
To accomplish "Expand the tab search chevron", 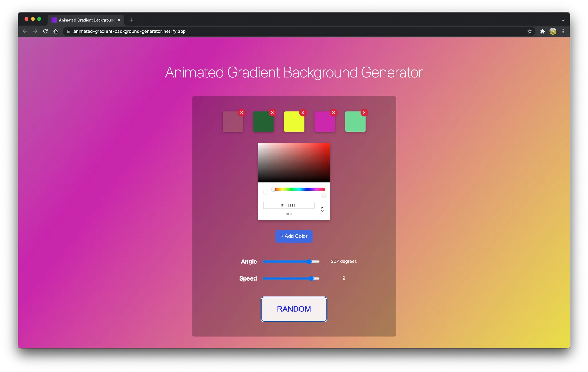I will 563,20.
